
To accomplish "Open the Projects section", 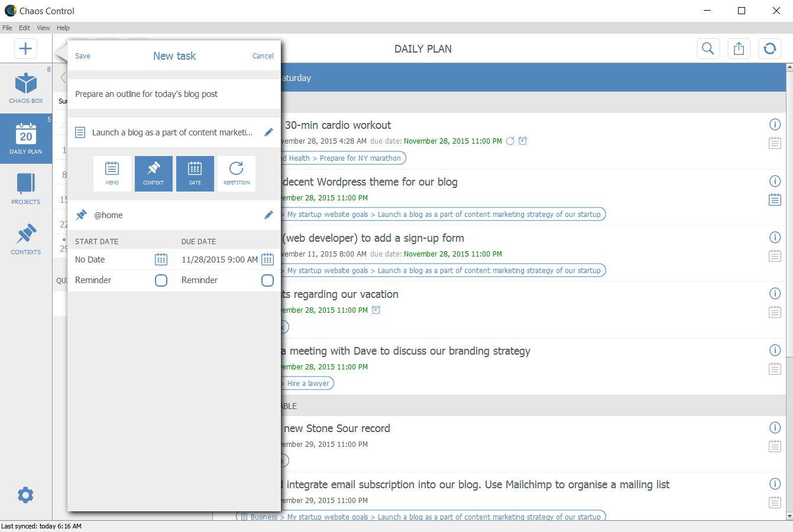I will point(26,189).
